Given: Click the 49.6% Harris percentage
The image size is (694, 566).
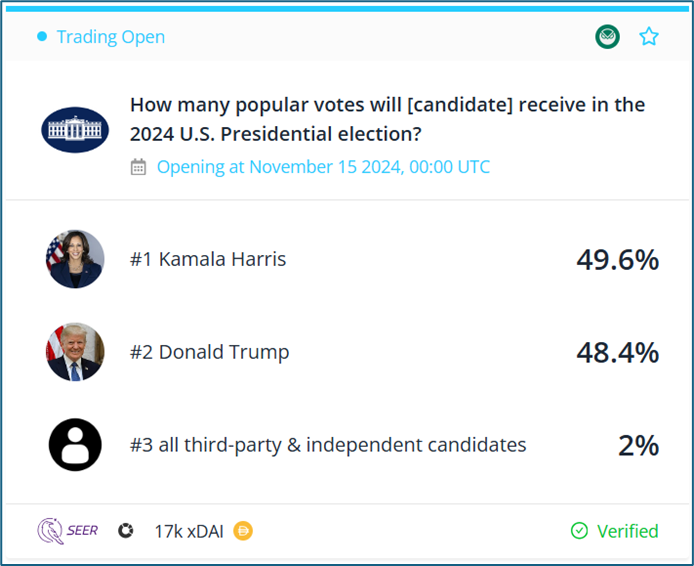Looking at the screenshot, I should click(x=617, y=259).
